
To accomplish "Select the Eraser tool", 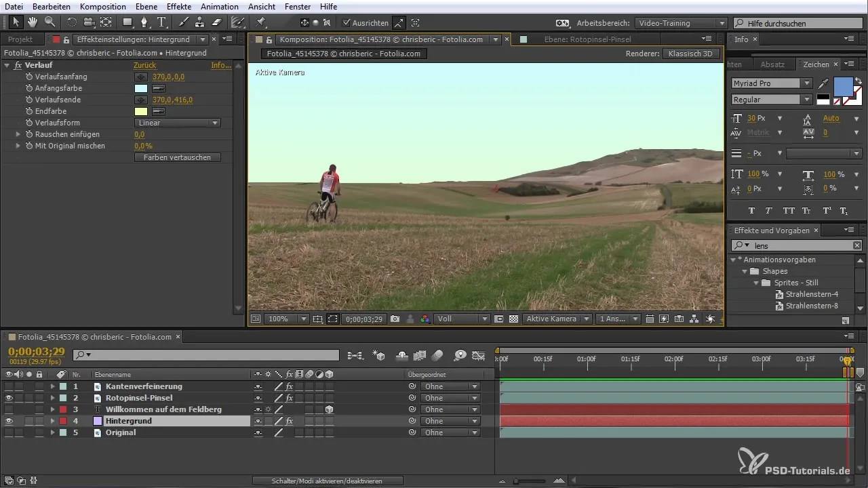I will tap(217, 22).
